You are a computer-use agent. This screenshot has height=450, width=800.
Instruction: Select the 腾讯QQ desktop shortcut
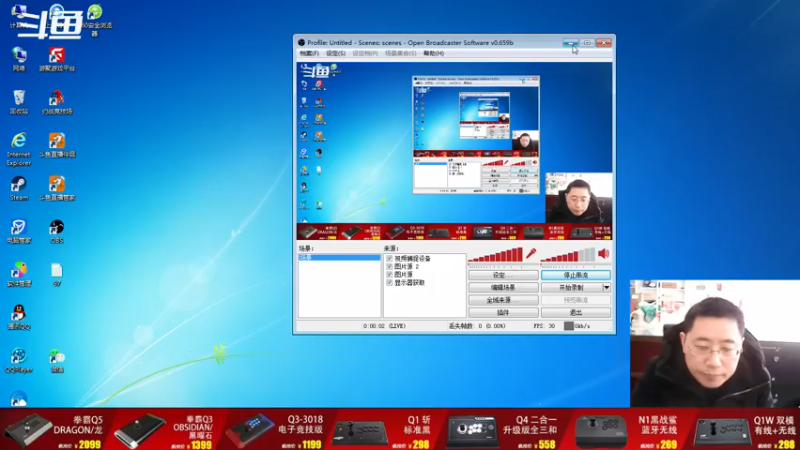[x=19, y=317]
